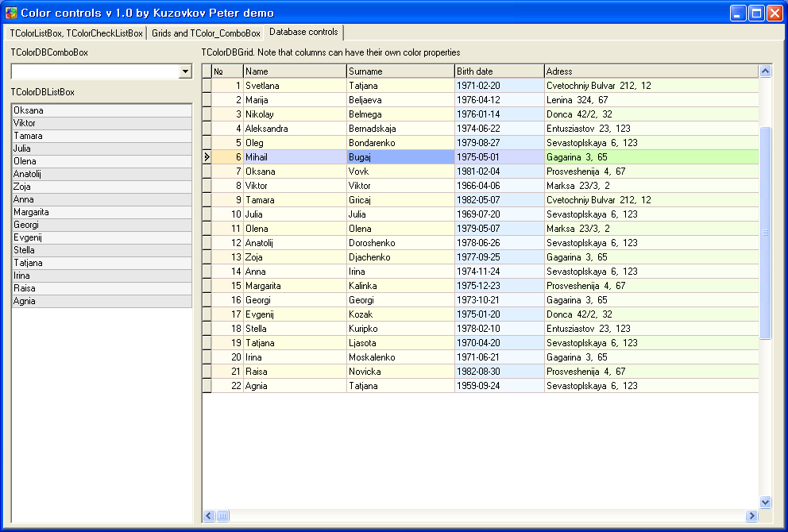This screenshot has width=788, height=532.
Task: Open the Grids and TColor_ComboBox tab
Action: 206,33
